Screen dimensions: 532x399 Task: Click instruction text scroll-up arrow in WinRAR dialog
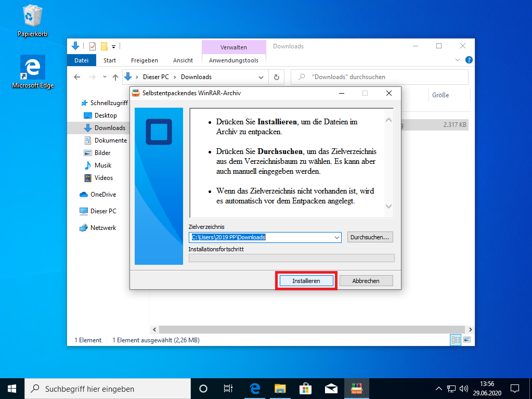[389, 120]
